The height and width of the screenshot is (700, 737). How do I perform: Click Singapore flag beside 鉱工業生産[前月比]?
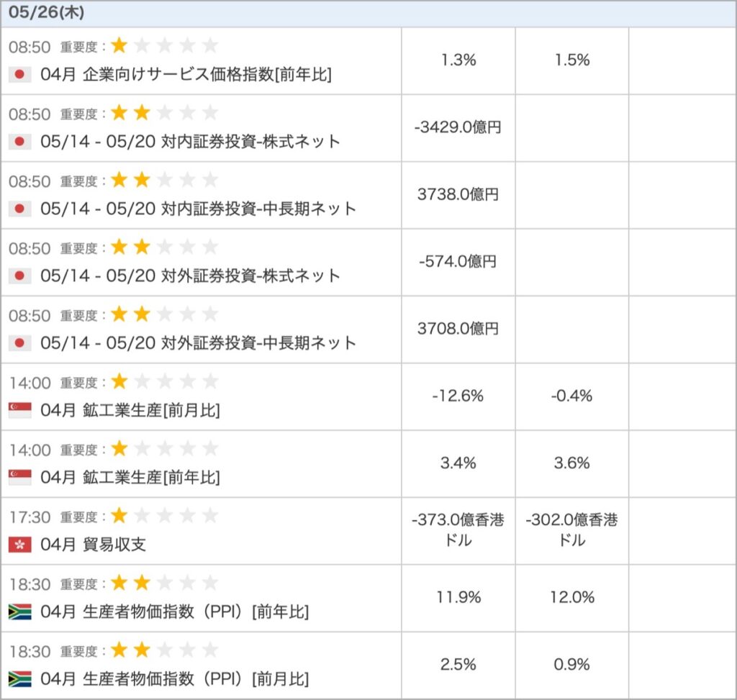tap(19, 410)
